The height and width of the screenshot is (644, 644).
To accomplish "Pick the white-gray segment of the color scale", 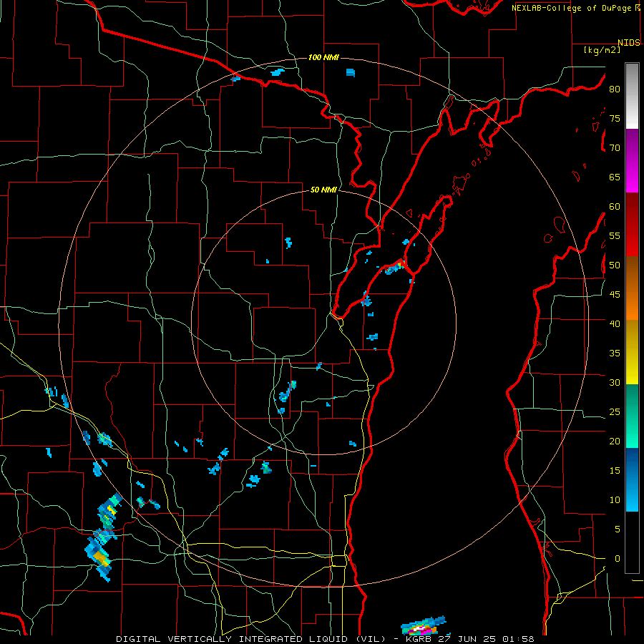I will click(632, 96).
